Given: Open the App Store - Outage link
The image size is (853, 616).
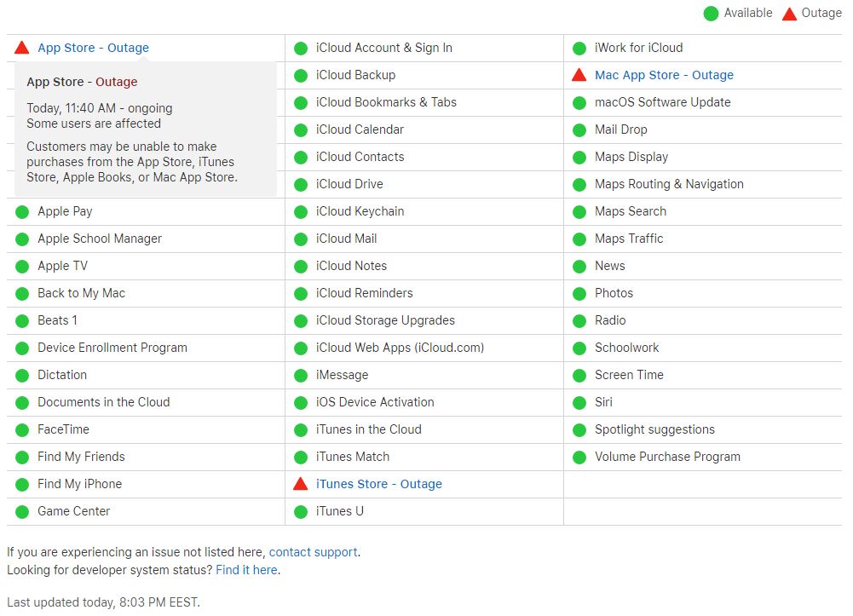Looking at the screenshot, I should tap(93, 48).
